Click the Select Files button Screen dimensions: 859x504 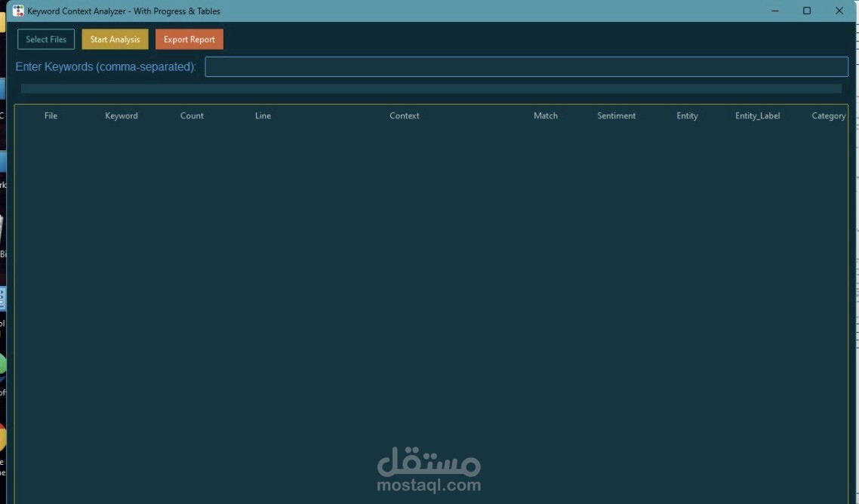pyautogui.click(x=46, y=39)
